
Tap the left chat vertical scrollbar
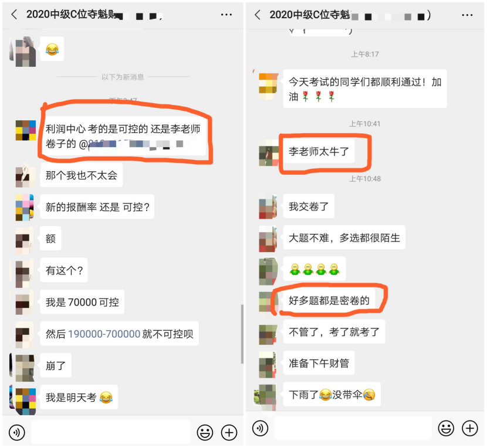(x=242, y=334)
